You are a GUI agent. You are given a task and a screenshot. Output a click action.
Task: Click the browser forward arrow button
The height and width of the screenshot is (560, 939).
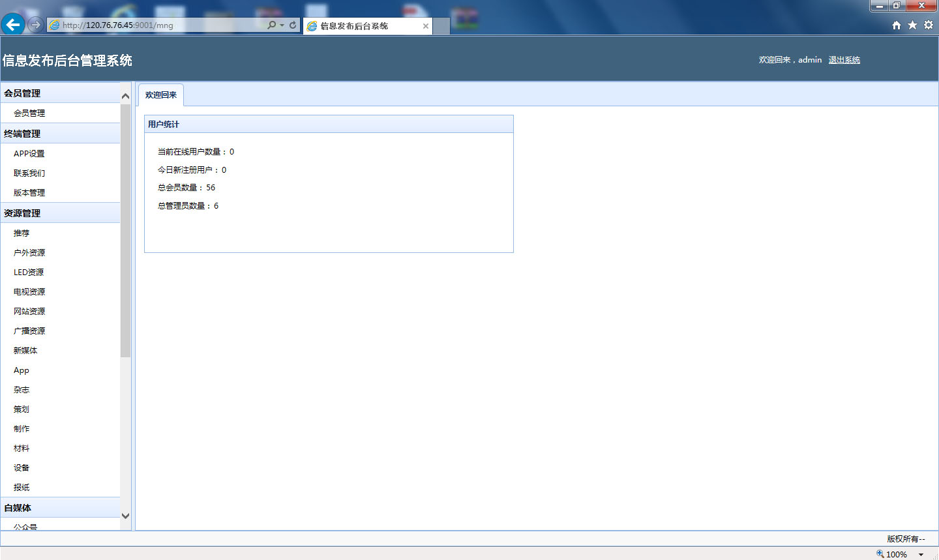36,25
